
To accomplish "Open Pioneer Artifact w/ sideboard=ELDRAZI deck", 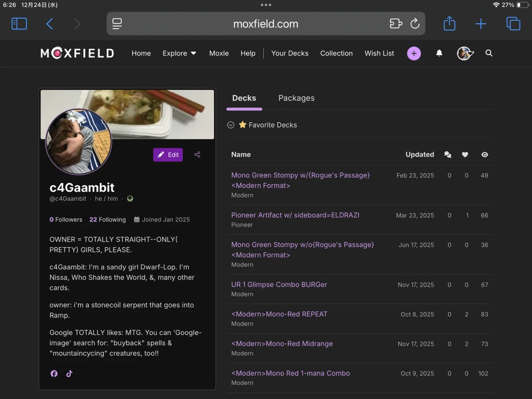I will (x=295, y=215).
